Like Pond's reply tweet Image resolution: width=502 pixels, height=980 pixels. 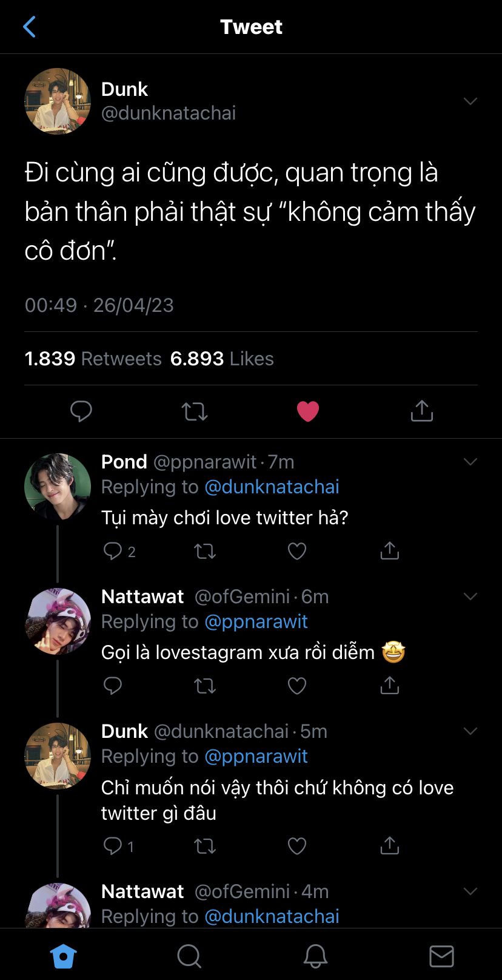pos(296,551)
